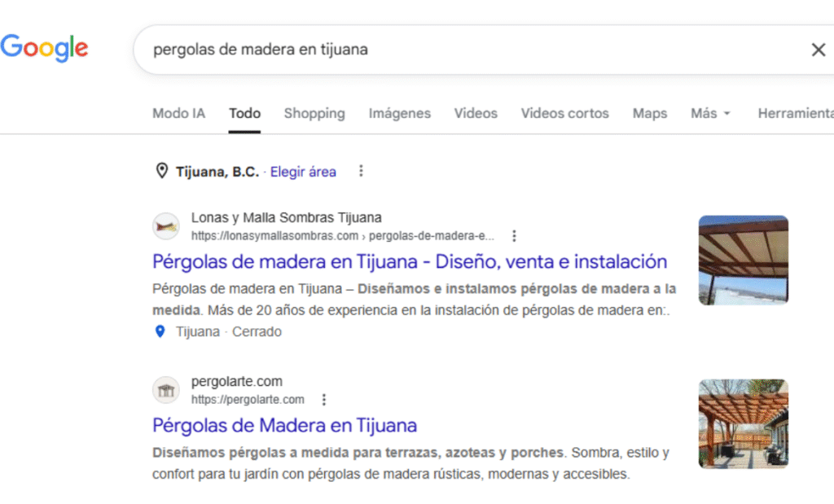Click the pergolarte.com favicon icon
The width and height of the screenshot is (834, 504).
pyautogui.click(x=166, y=390)
